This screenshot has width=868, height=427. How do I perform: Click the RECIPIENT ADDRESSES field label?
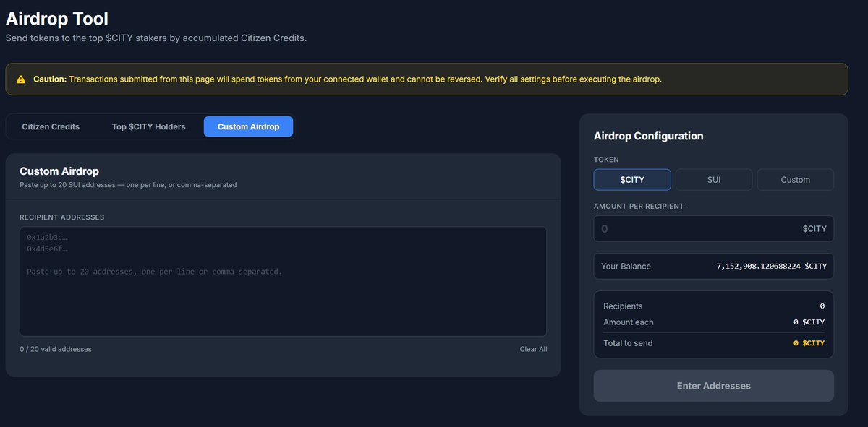point(62,217)
